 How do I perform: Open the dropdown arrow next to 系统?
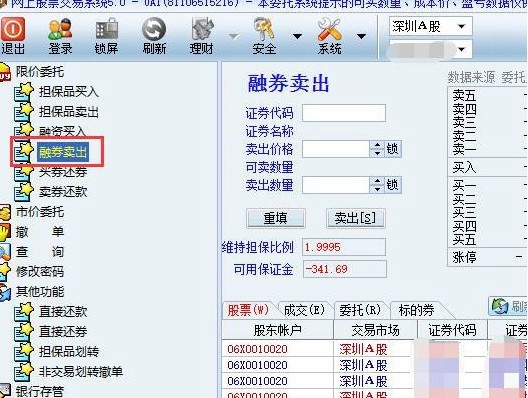361,36
